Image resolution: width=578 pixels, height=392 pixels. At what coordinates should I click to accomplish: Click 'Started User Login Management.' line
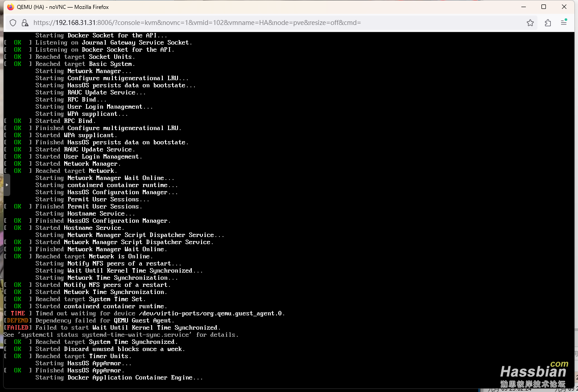pyautogui.click(x=89, y=156)
